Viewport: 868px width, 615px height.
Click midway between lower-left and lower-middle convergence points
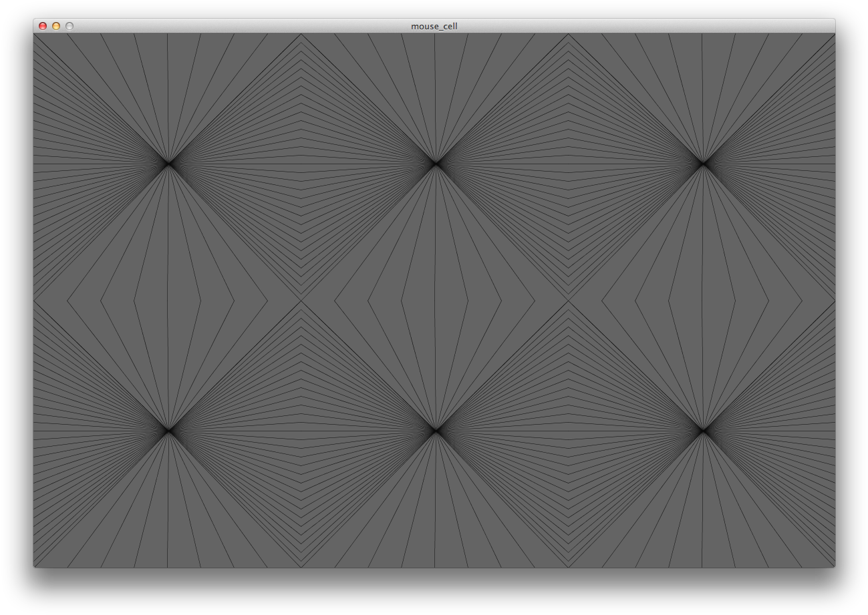click(302, 431)
